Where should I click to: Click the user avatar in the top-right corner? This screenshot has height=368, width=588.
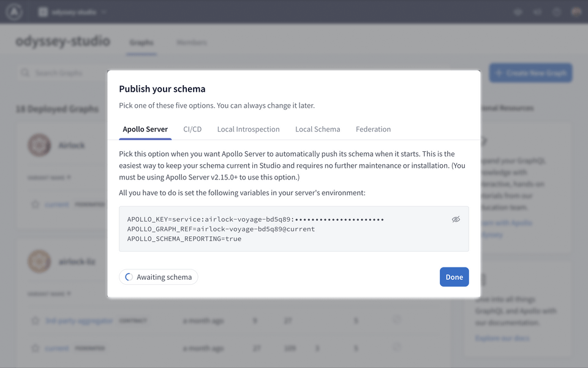575,11
